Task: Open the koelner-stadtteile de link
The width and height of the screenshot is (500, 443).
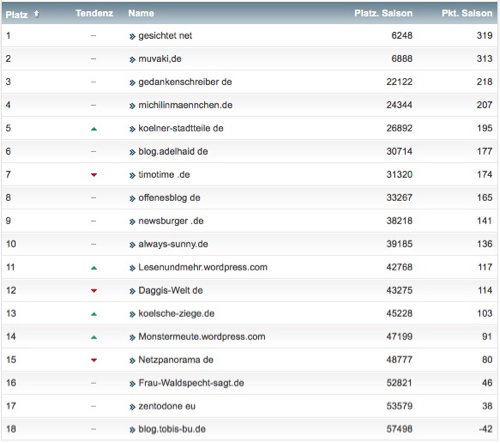Action: [181, 128]
